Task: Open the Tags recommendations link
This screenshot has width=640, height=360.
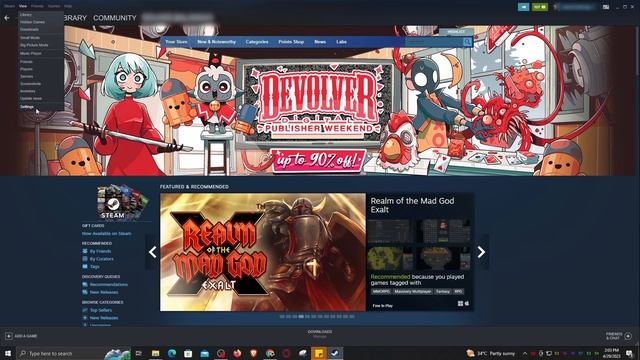Action: (x=95, y=267)
